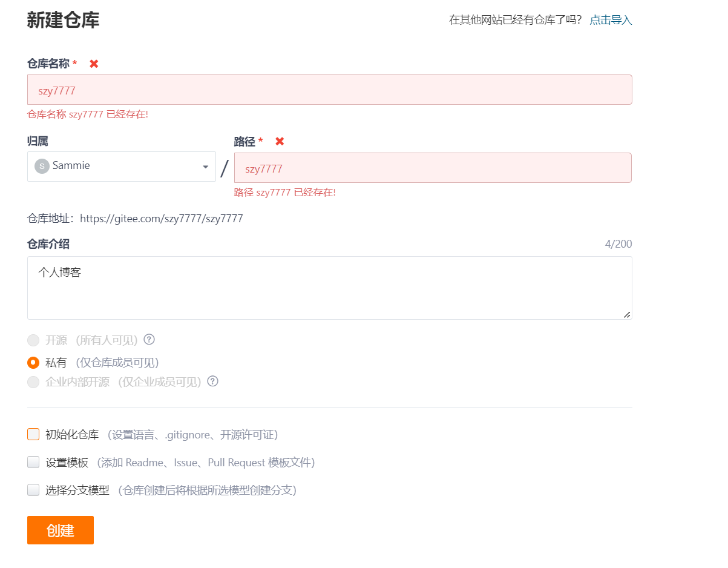
Task: Click the red X beside 仓库名称 label
Action: tap(94, 64)
